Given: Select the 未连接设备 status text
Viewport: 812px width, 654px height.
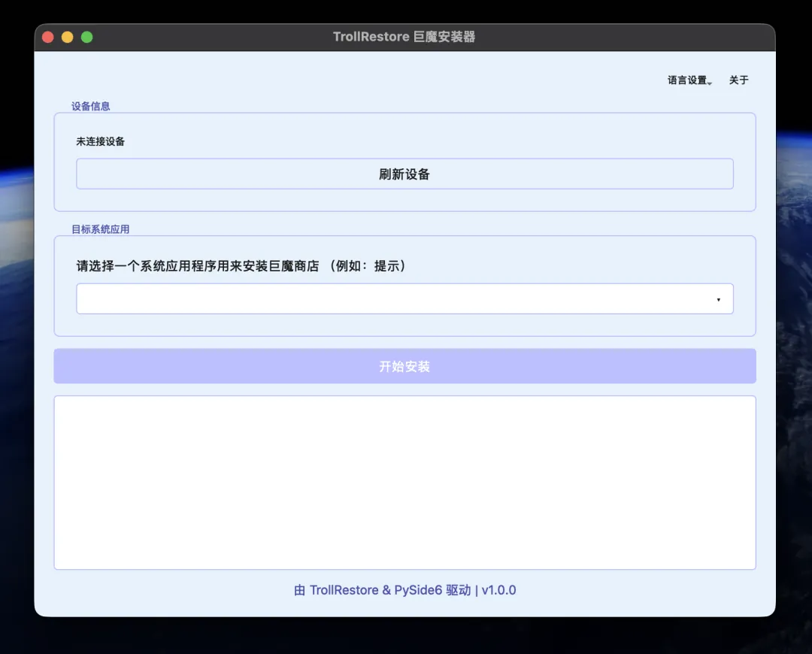Looking at the screenshot, I should [x=101, y=141].
